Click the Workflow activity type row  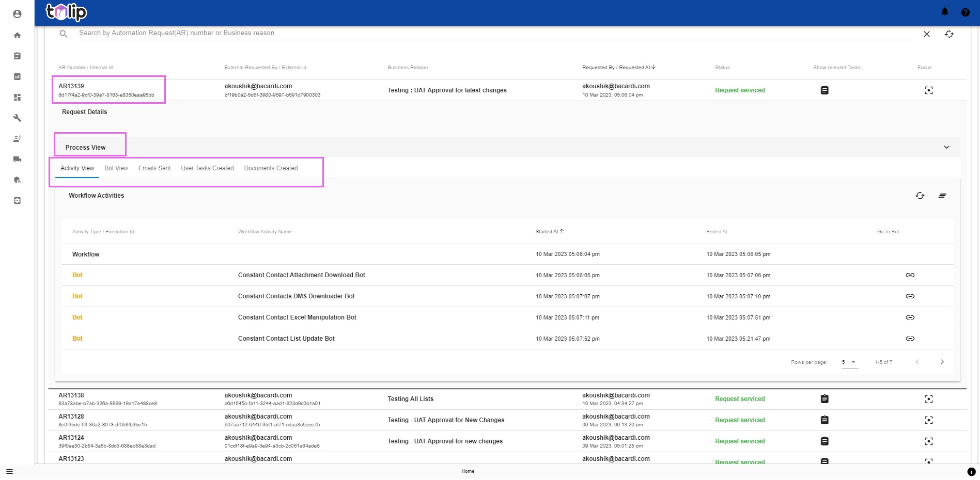click(507, 254)
